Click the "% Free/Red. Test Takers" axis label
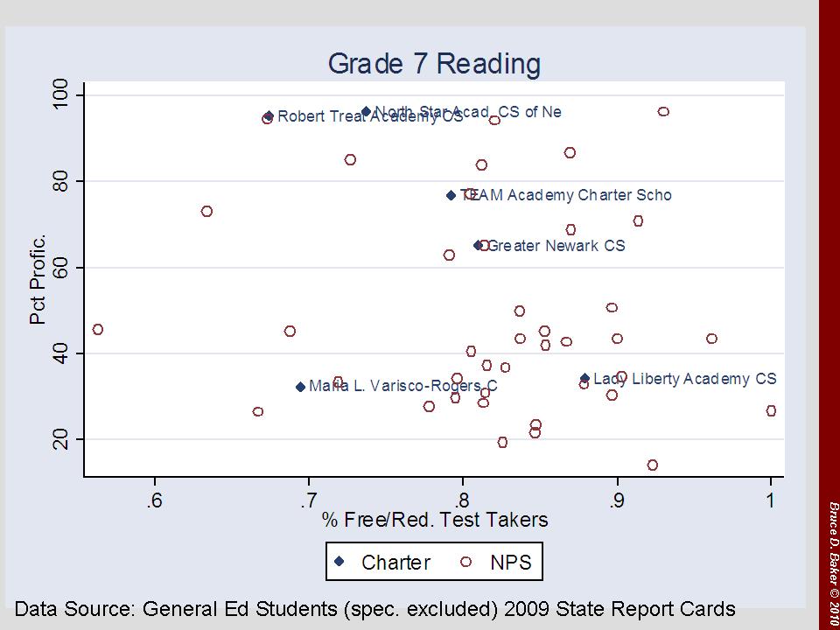 tap(435, 520)
